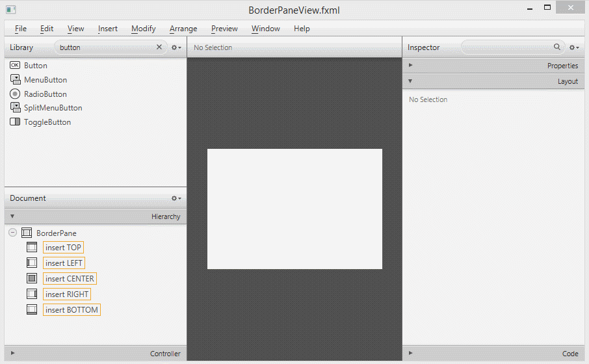Image resolution: width=589 pixels, height=364 pixels.
Task: Select insert BOTTOM placeholder
Action: coord(72,310)
